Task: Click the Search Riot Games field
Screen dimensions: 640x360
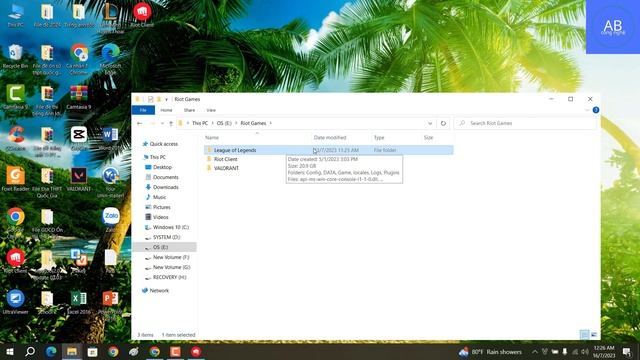Action: [525, 123]
